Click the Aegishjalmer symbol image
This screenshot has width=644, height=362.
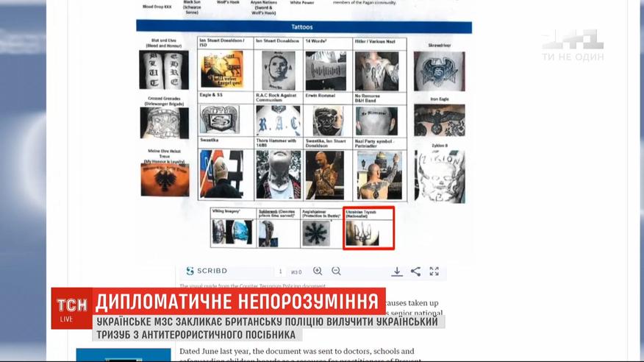click(x=322, y=233)
